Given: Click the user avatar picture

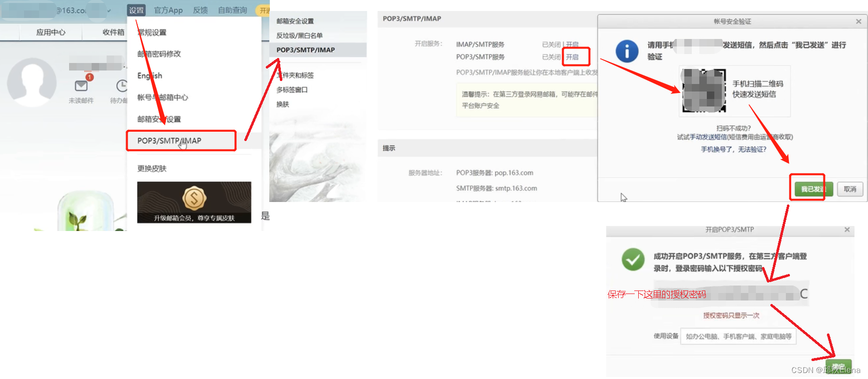Looking at the screenshot, I should coord(32,82).
